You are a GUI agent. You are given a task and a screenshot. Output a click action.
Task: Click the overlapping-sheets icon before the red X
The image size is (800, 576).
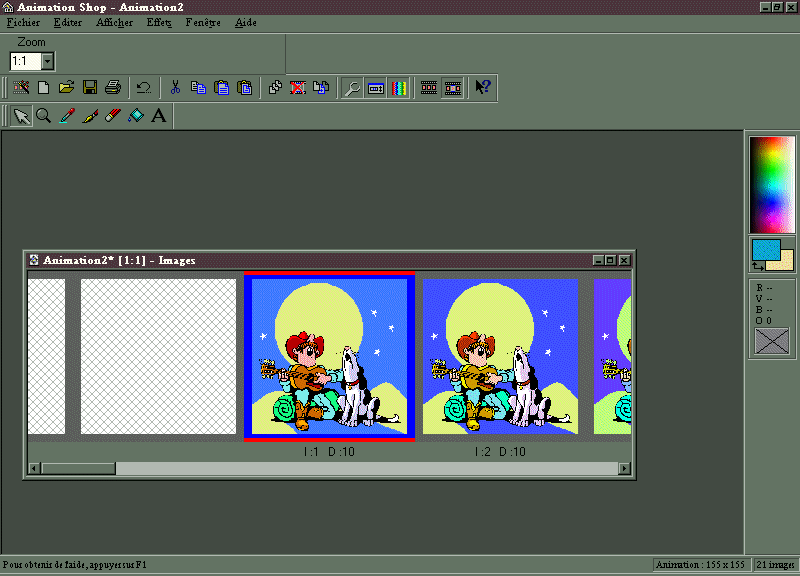(276, 88)
